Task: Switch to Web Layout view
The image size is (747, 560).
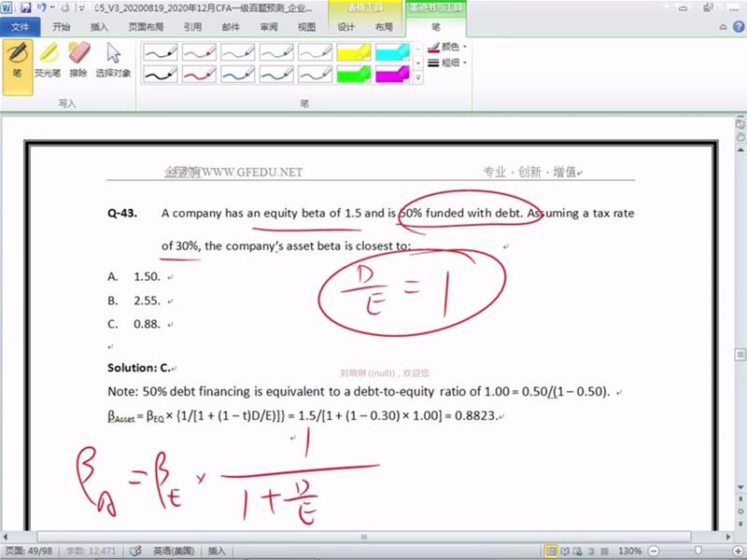Action: pos(578,551)
